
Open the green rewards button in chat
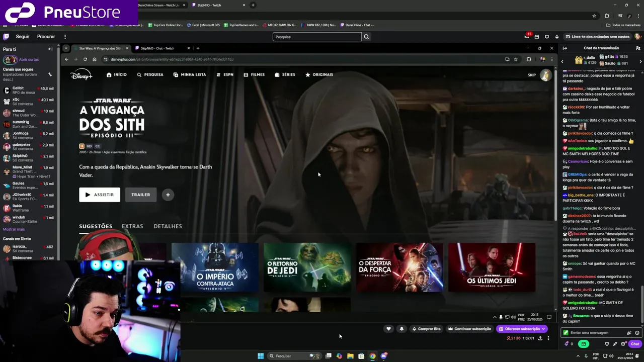[x=583, y=344]
